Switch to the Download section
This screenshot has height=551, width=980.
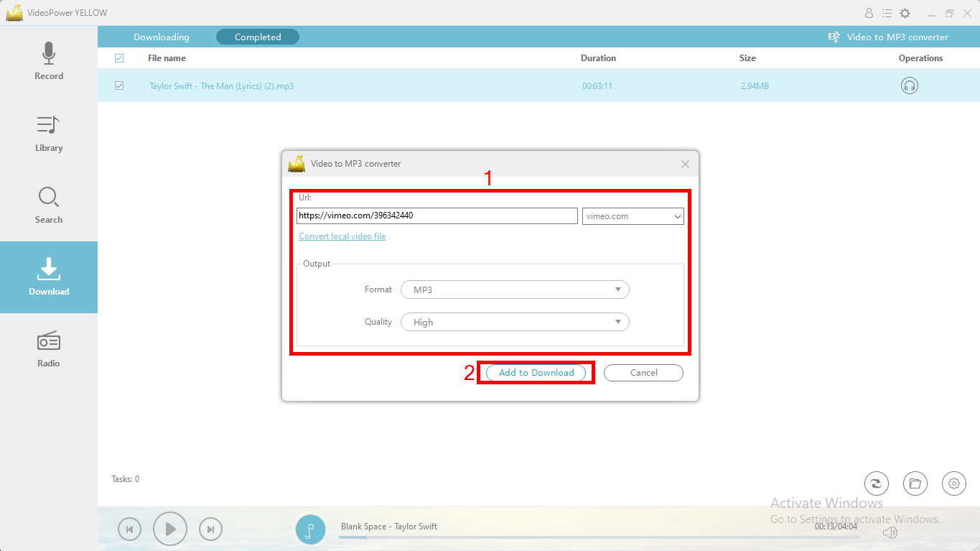pyautogui.click(x=48, y=277)
